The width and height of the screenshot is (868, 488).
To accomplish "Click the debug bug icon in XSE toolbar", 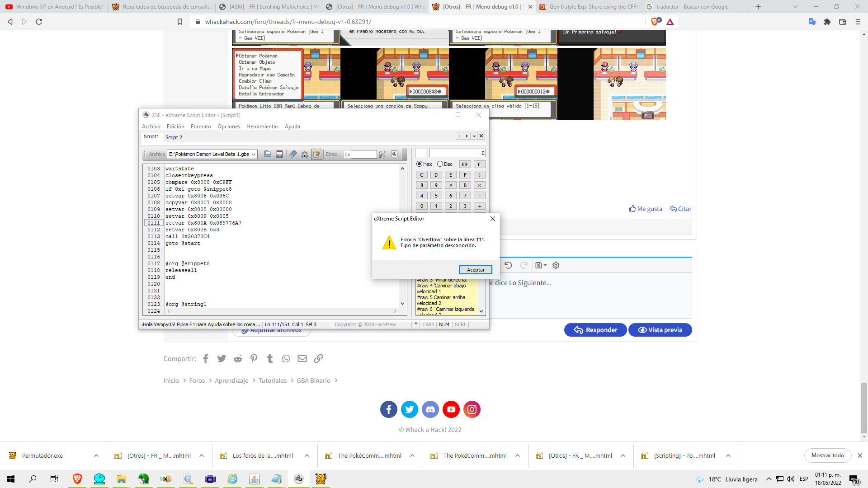I will 305,154.
